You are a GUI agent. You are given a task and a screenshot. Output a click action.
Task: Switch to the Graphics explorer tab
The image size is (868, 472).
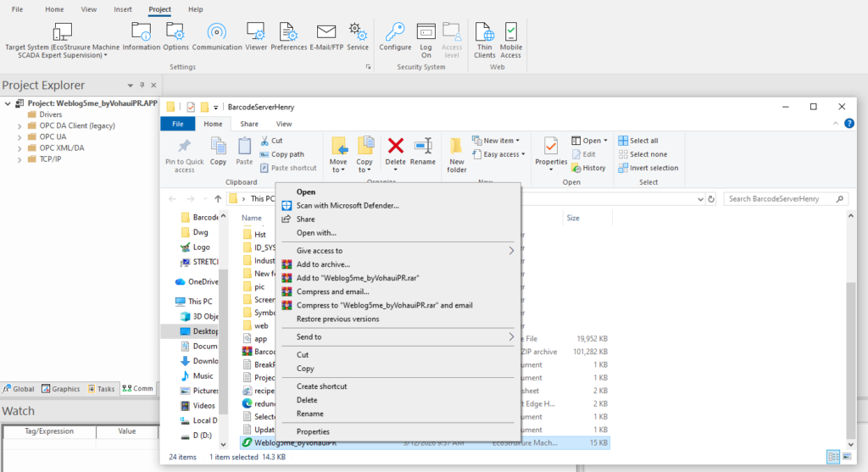point(59,389)
